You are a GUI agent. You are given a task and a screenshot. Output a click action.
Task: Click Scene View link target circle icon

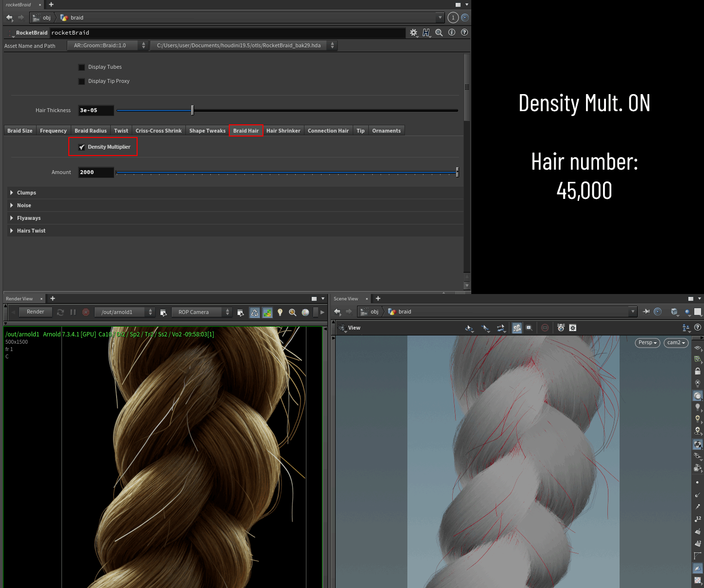point(658,312)
